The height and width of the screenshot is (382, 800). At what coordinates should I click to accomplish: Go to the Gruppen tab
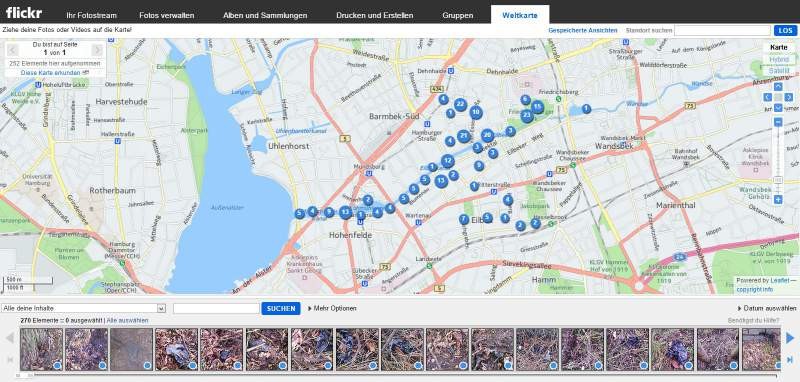[x=458, y=16]
